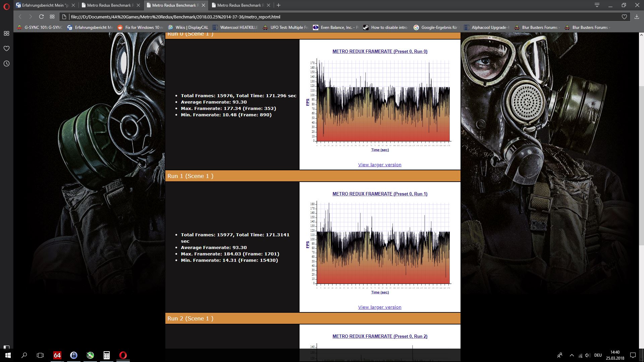Open Windows Start menu
The image size is (644, 362).
pyautogui.click(x=8, y=355)
